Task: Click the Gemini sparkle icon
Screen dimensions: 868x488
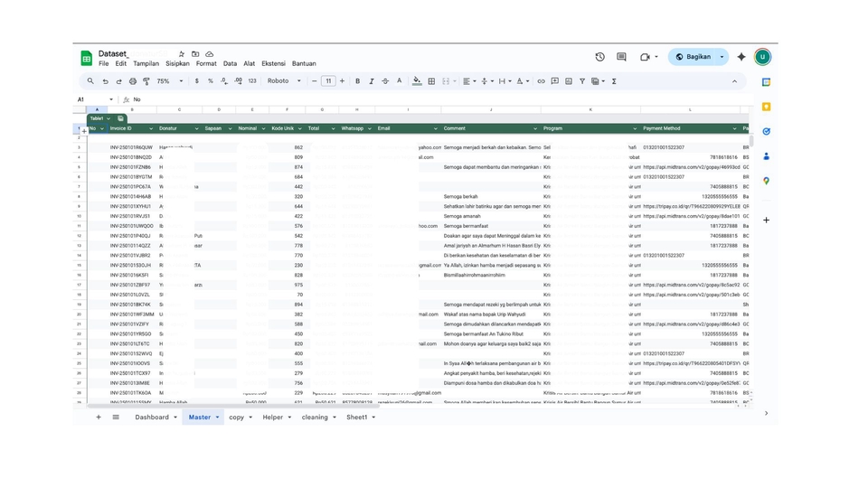Action: [741, 57]
